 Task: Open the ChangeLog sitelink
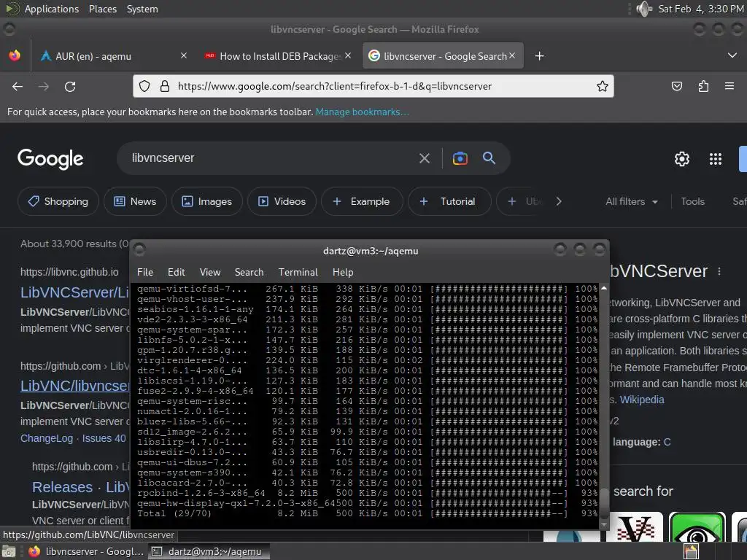(x=47, y=438)
